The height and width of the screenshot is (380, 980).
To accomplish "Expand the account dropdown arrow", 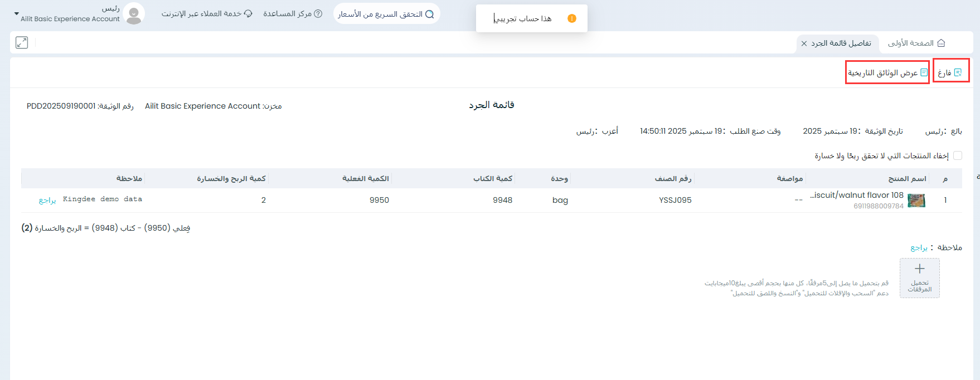I will (x=17, y=13).
